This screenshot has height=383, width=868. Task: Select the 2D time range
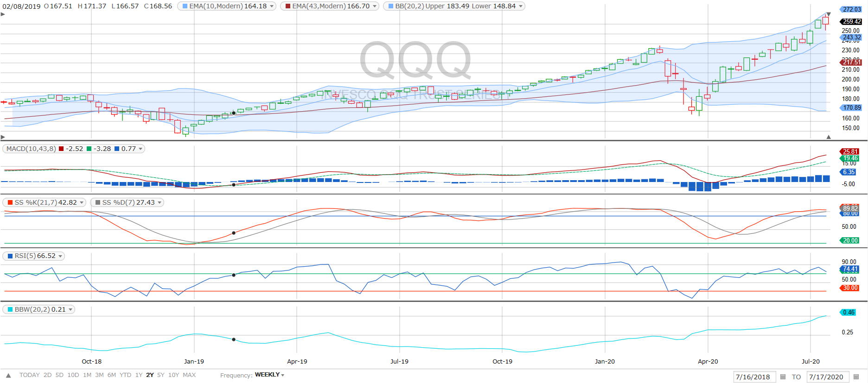(47, 375)
